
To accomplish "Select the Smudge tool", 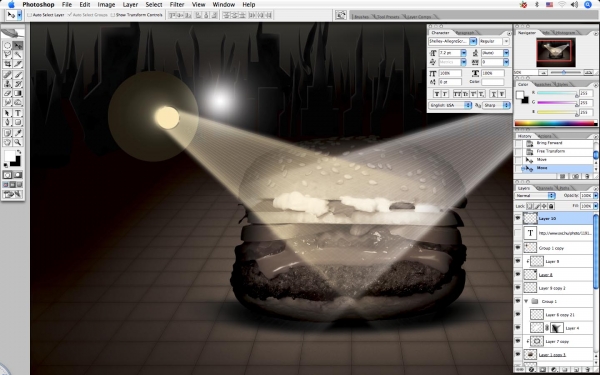I will coord(7,102).
